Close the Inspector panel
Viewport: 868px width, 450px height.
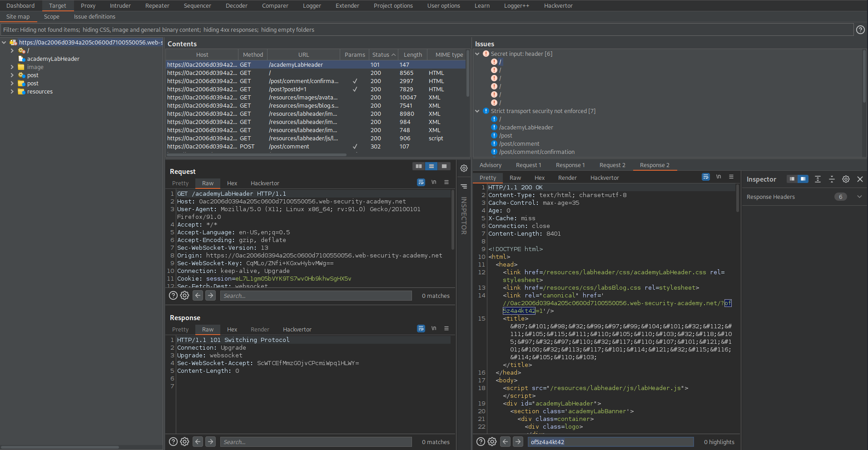pyautogui.click(x=860, y=179)
